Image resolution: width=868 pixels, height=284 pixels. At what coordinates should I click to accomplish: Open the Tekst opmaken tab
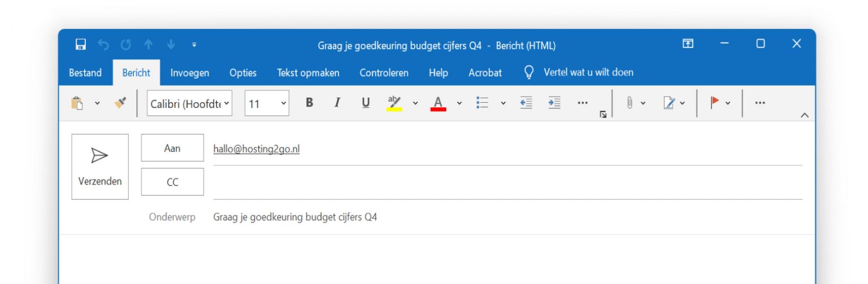tap(308, 73)
